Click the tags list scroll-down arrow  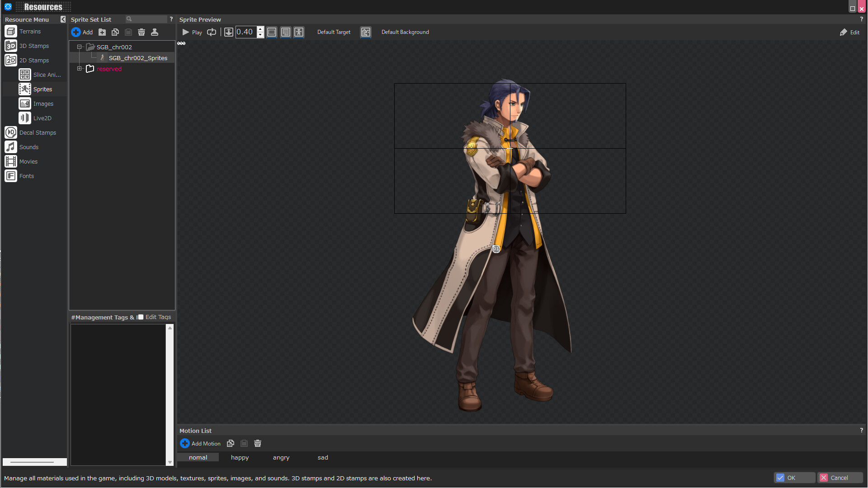(x=170, y=462)
